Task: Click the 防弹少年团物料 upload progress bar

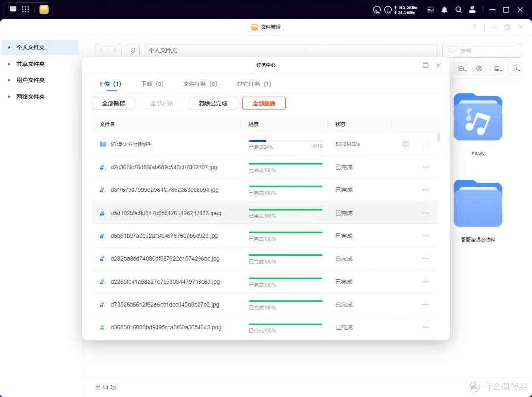Action: click(285, 141)
